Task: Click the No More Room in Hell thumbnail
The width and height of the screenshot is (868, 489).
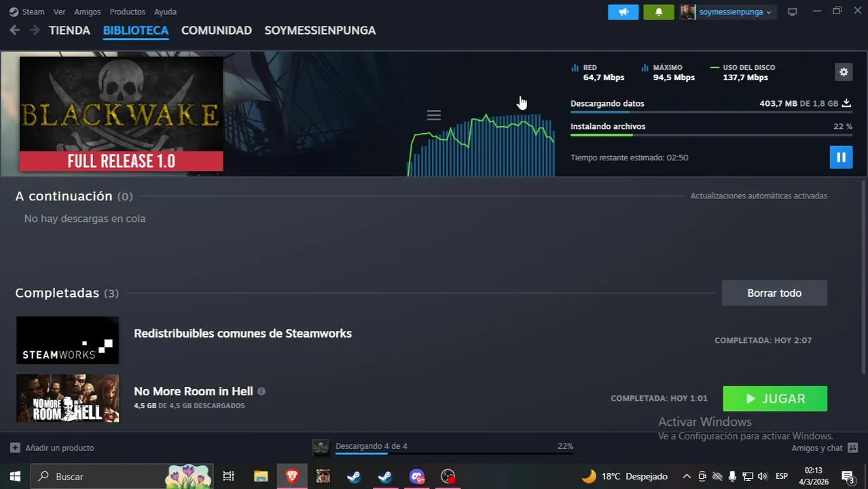Action: [67, 399]
